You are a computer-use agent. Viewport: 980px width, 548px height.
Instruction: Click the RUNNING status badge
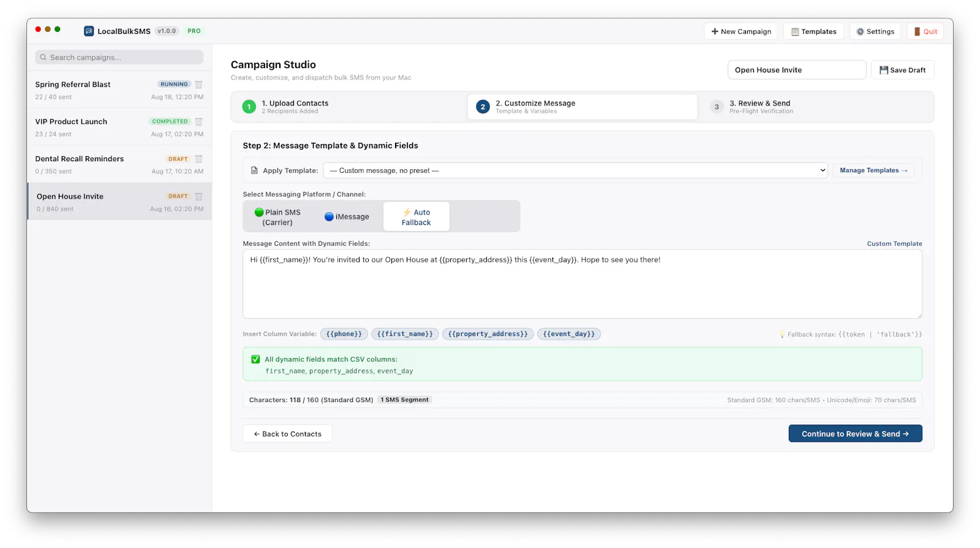point(175,85)
